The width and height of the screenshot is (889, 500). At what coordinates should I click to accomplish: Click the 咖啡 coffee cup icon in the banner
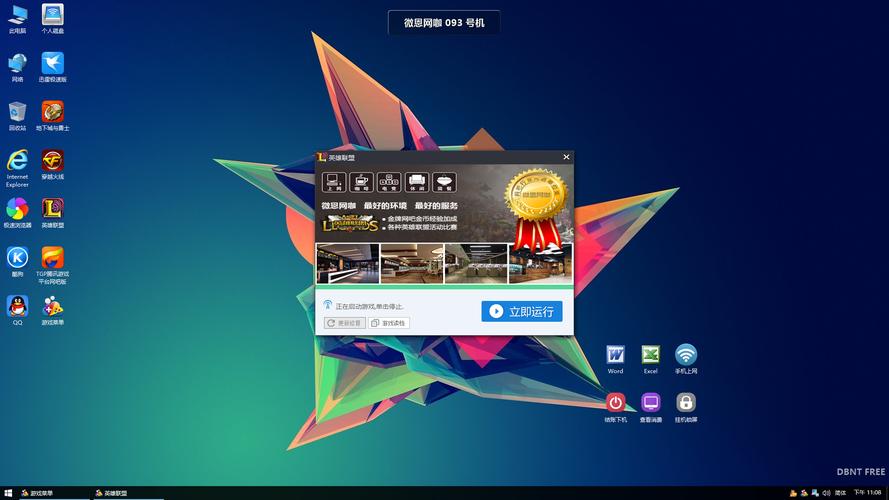(x=361, y=183)
